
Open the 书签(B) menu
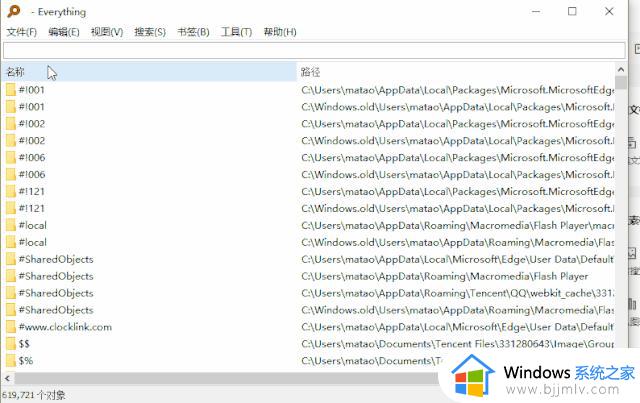point(193,32)
